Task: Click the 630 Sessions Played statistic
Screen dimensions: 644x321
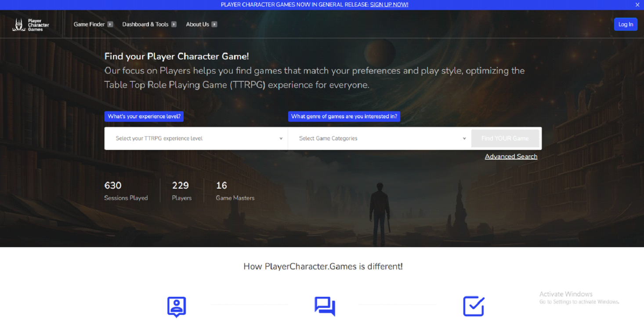Action: pyautogui.click(x=126, y=191)
